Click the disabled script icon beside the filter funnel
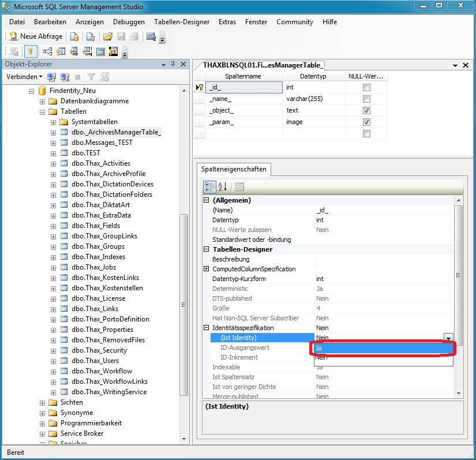 pos(104,77)
